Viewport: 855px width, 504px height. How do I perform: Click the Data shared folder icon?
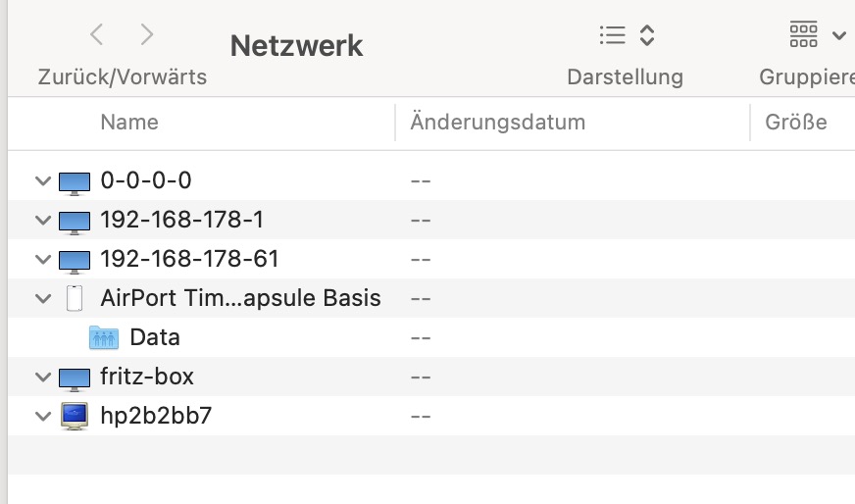pos(104,338)
